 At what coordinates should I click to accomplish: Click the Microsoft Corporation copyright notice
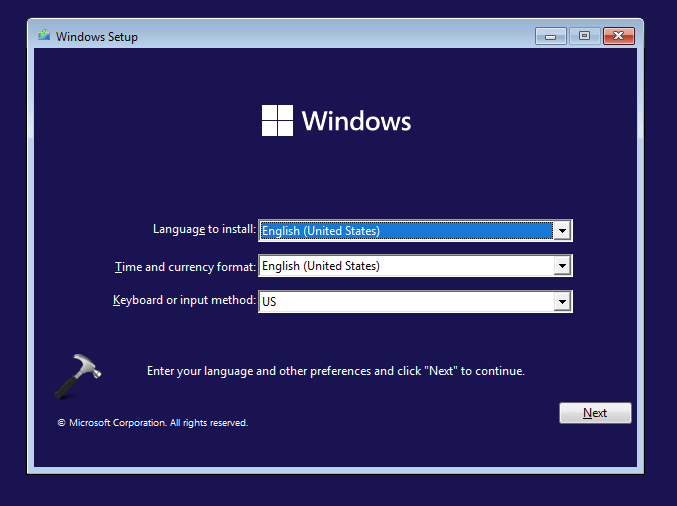[152, 423]
